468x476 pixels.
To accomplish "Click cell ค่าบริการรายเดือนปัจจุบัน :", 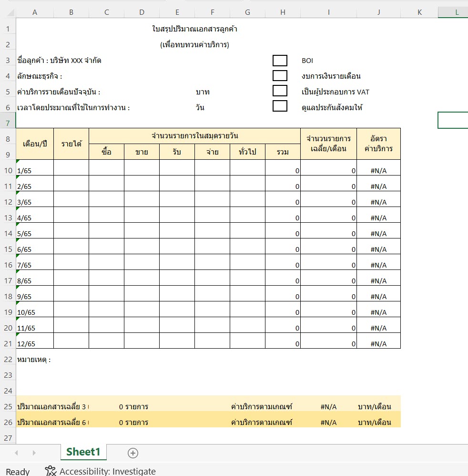I will pos(59,92).
